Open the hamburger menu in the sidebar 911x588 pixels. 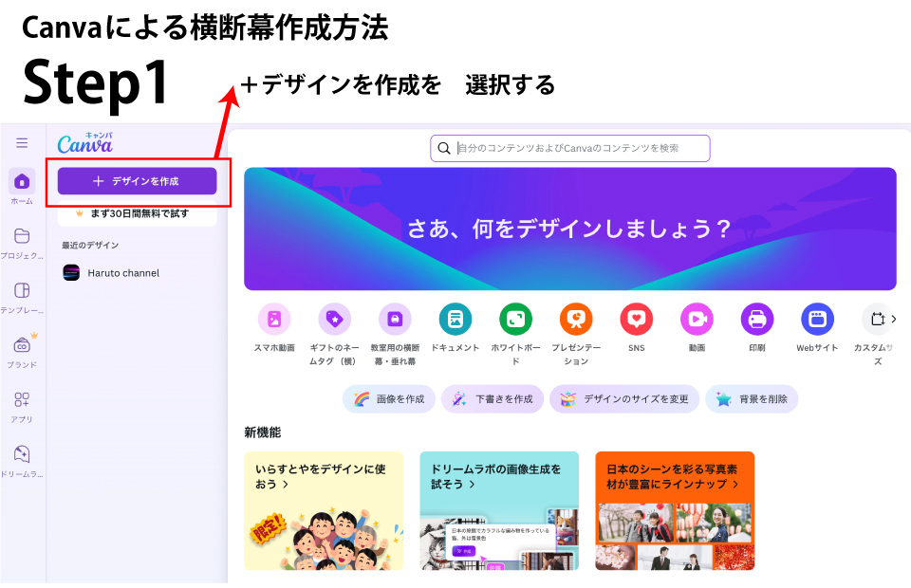pyautogui.click(x=22, y=143)
